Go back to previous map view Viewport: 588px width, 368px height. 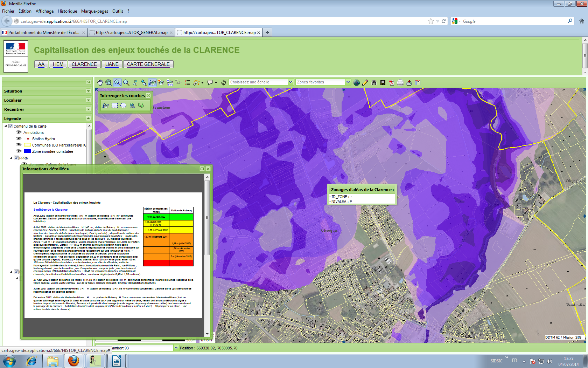pyautogui.click(x=144, y=82)
